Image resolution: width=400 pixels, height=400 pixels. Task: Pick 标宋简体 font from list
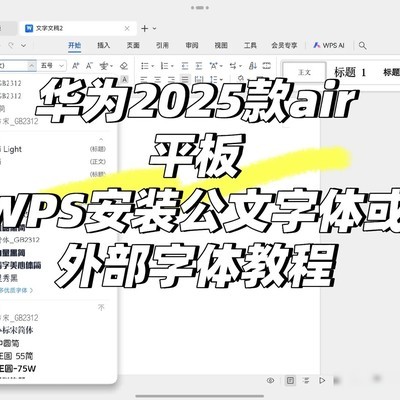click(x=17, y=330)
